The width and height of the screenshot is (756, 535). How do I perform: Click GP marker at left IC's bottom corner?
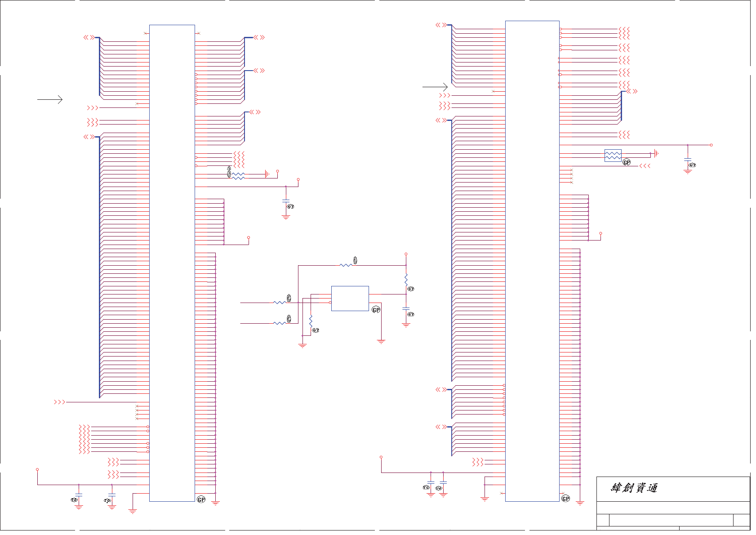coord(201,499)
